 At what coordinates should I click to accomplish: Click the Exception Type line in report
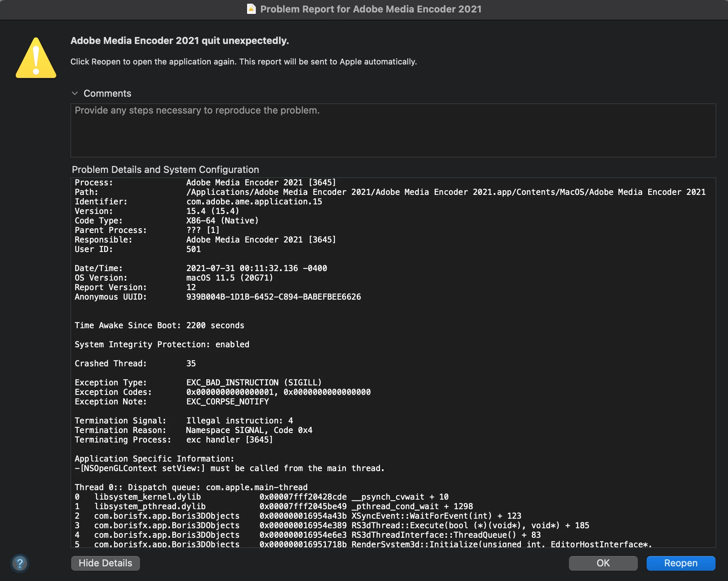point(198,382)
